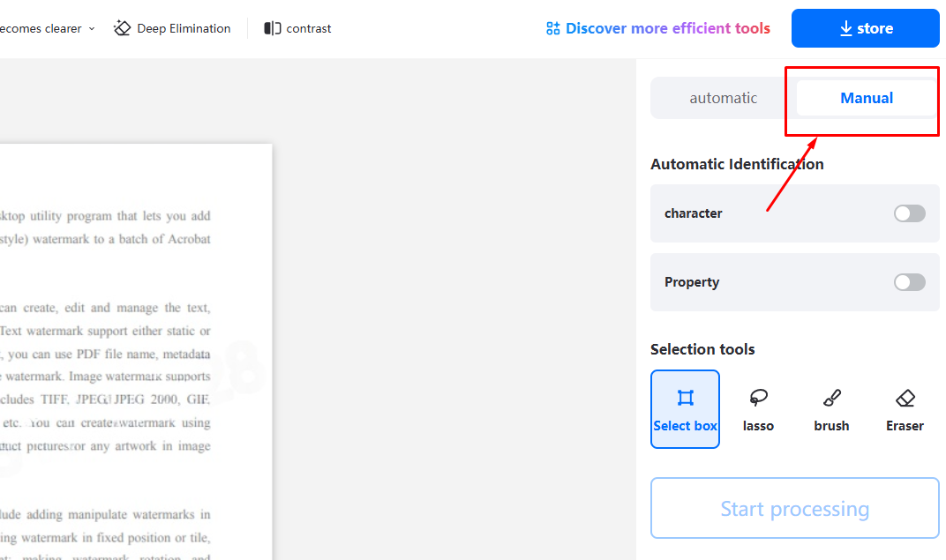Viewport: 946px width, 560px height.
Task: Activate the Eraser tool
Action: coord(905,409)
